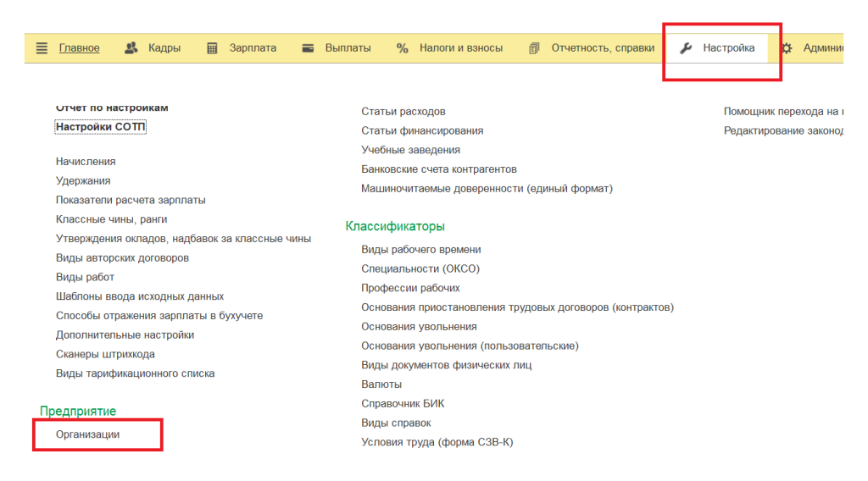
Task: Open Помощник перехода link
Action: (x=783, y=112)
